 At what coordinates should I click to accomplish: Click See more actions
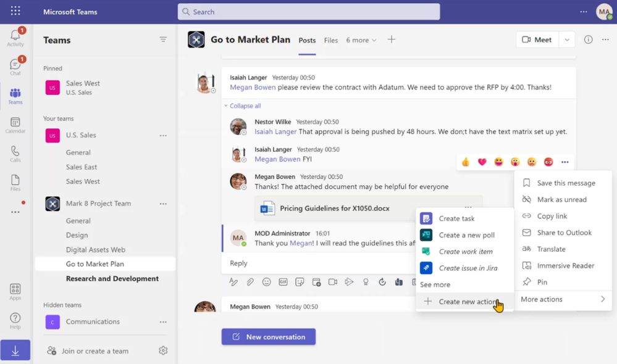pos(435,284)
